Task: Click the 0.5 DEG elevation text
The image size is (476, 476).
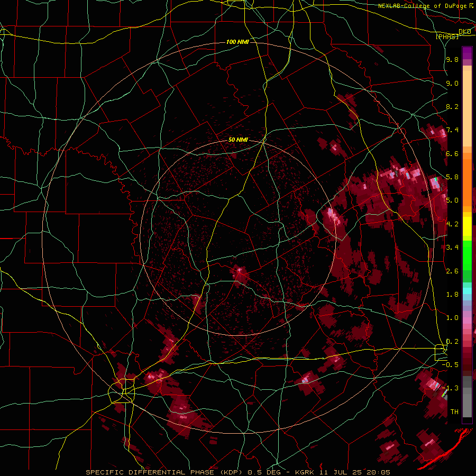Action: (x=264, y=472)
